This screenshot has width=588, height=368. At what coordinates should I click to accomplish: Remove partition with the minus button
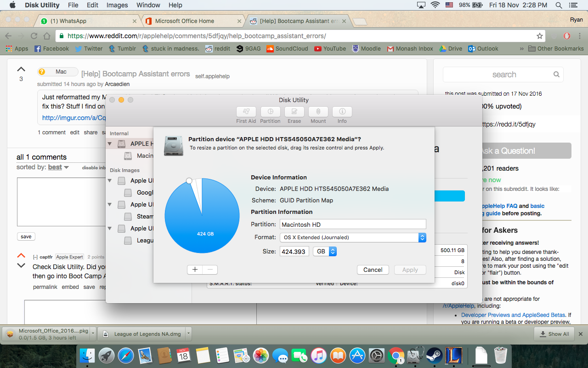tap(210, 270)
